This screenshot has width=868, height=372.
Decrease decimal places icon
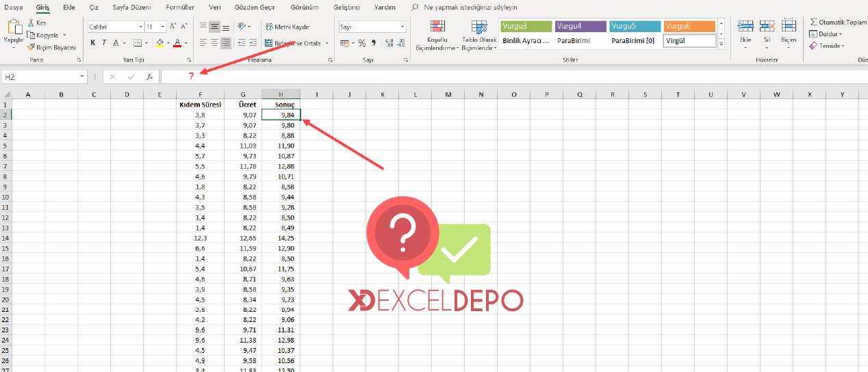(399, 42)
